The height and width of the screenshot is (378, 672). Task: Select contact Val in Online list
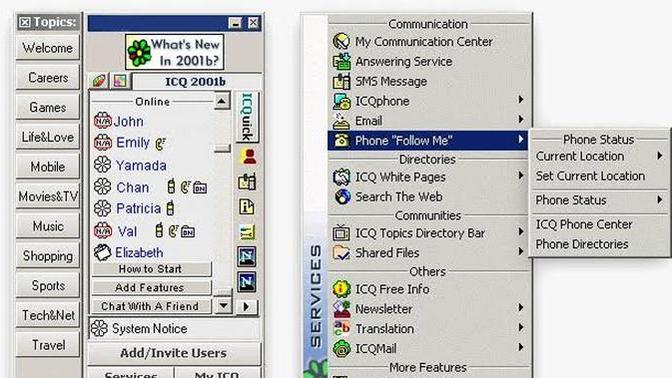coord(127,231)
